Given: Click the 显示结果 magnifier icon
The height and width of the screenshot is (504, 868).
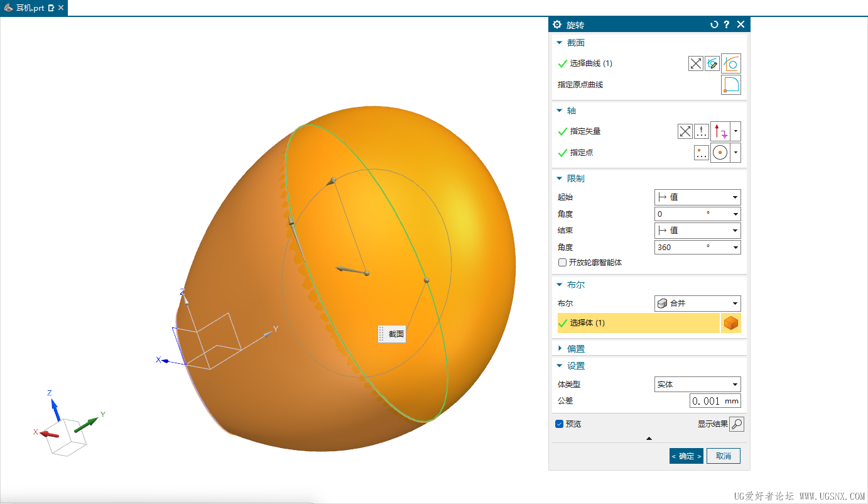Looking at the screenshot, I should pyautogui.click(x=737, y=424).
